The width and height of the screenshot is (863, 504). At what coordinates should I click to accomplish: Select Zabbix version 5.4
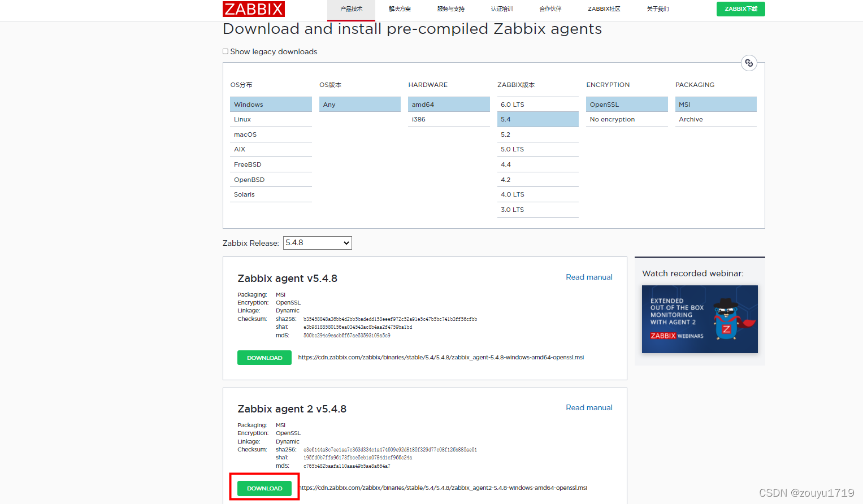(x=538, y=119)
